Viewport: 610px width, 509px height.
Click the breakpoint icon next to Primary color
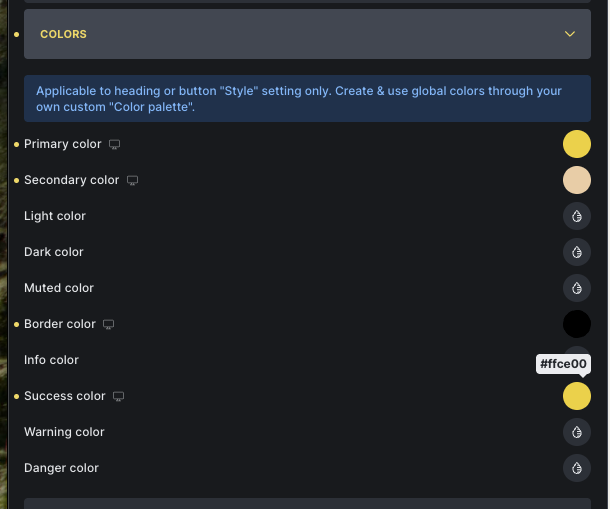pos(114,144)
